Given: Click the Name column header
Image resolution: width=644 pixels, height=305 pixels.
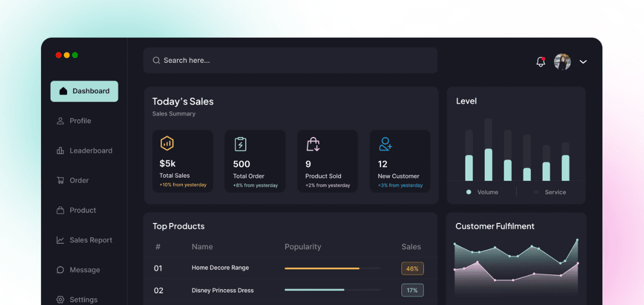Looking at the screenshot, I should pos(202,247).
